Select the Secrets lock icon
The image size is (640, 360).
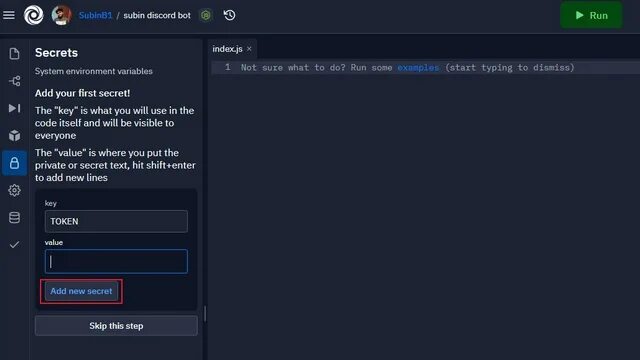(14, 163)
